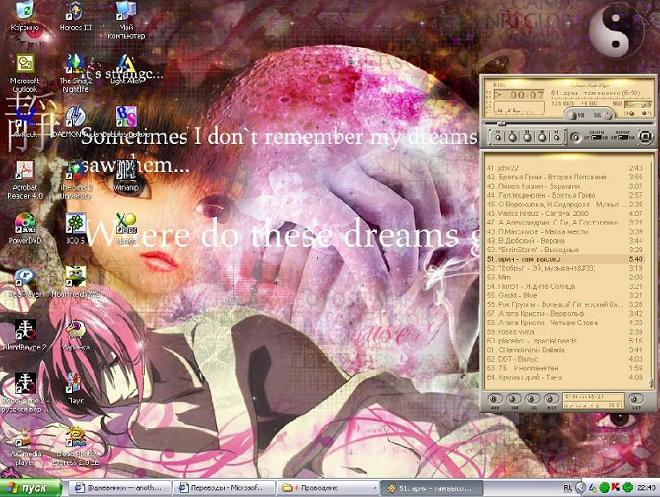Click the red K tray icon

click(x=615, y=488)
